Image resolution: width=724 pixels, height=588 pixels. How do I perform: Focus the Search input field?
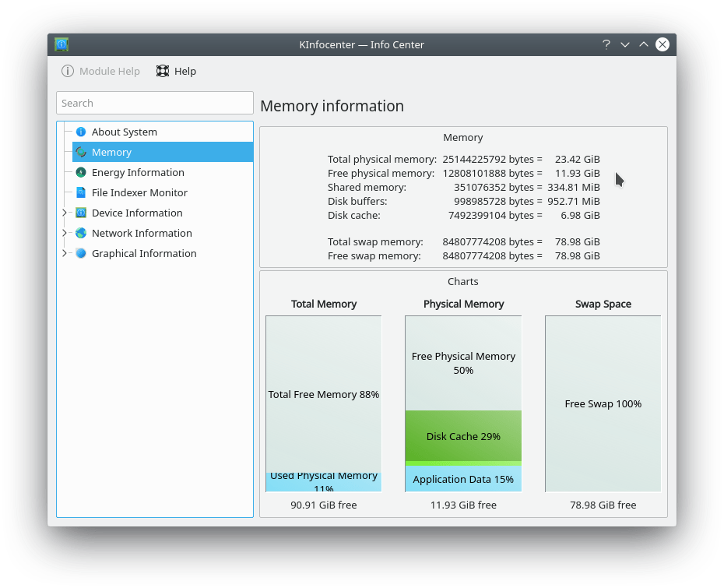pos(155,103)
